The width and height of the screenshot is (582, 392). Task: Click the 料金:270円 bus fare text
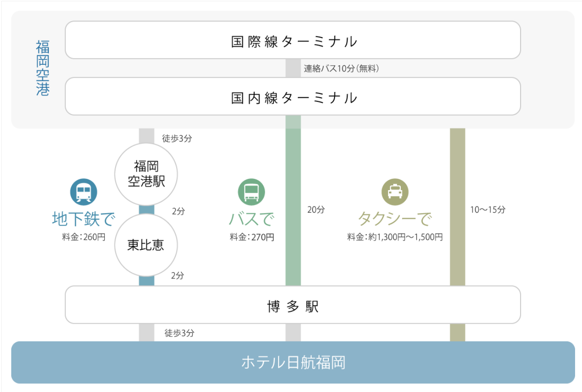click(252, 237)
